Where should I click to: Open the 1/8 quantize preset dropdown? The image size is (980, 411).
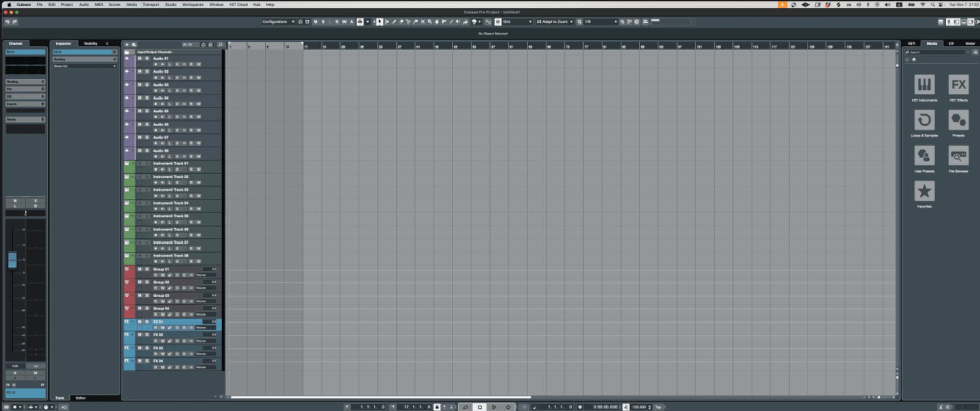tap(601, 22)
